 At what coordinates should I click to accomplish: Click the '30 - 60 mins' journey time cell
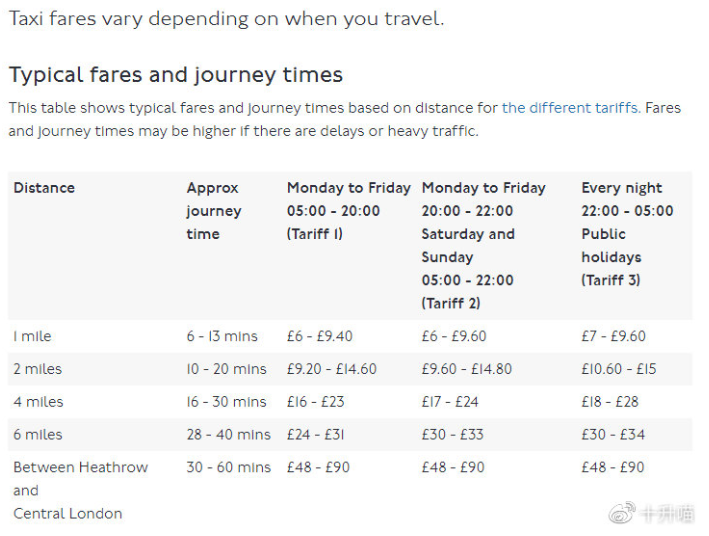click(x=228, y=467)
